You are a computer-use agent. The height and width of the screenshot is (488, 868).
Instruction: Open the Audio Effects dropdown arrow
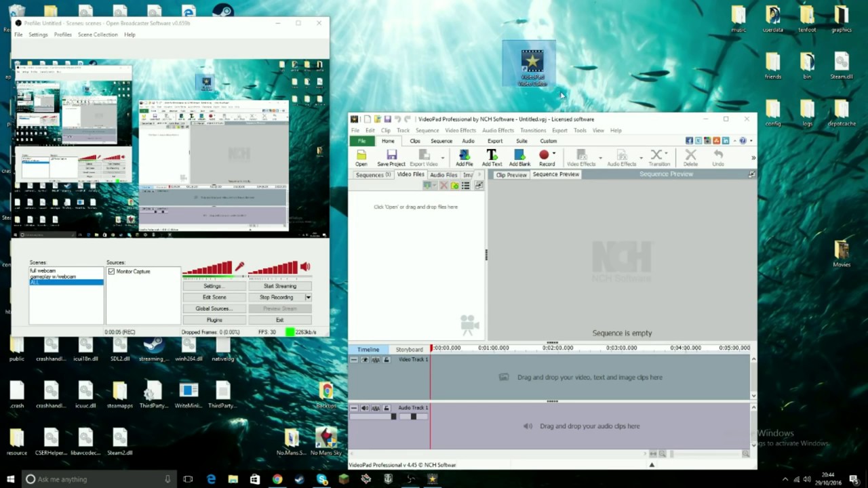(641, 157)
